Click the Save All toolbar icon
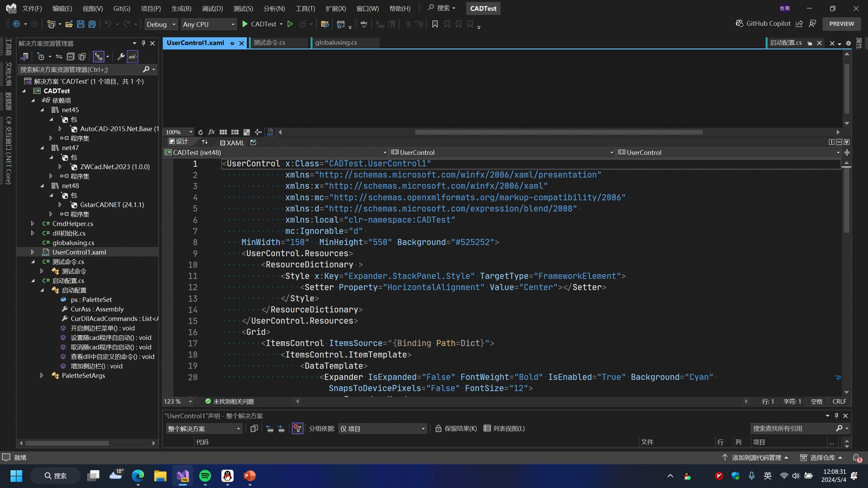Screen dimensions: 868x488 pos(92,24)
